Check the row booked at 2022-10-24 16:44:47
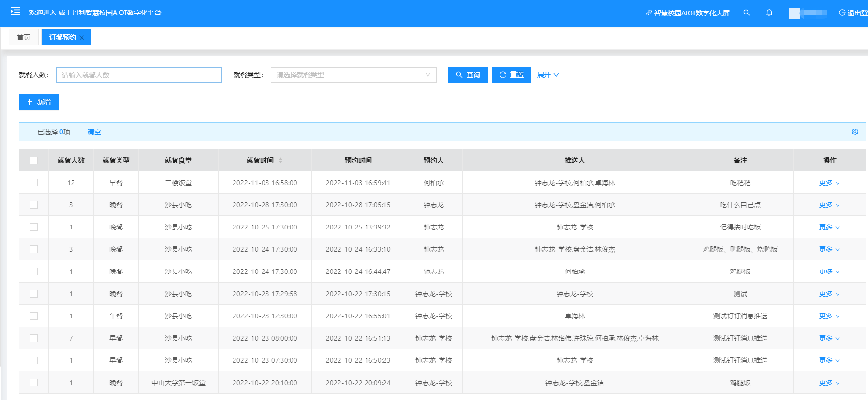This screenshot has width=868, height=400. 34,271
